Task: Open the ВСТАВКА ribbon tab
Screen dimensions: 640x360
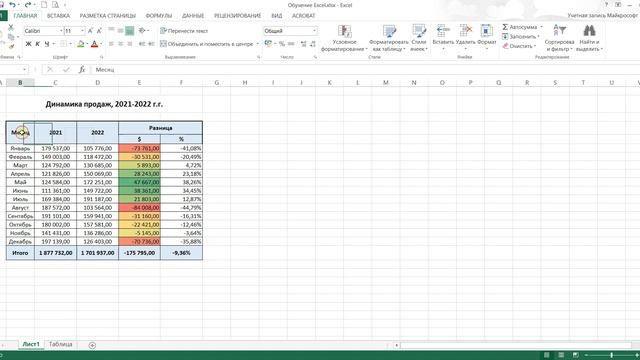Action: coord(58,16)
